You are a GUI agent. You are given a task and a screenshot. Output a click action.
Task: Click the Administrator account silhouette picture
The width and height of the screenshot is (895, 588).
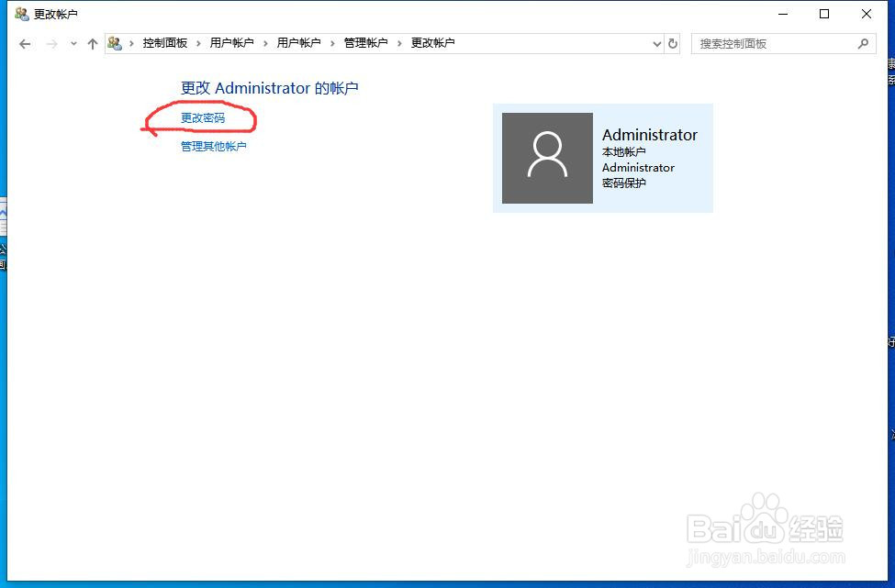click(x=547, y=158)
